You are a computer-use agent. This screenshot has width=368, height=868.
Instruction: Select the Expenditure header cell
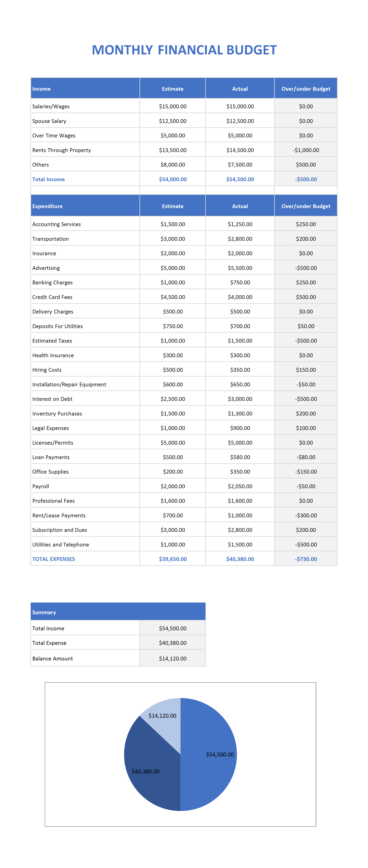pos(85,205)
